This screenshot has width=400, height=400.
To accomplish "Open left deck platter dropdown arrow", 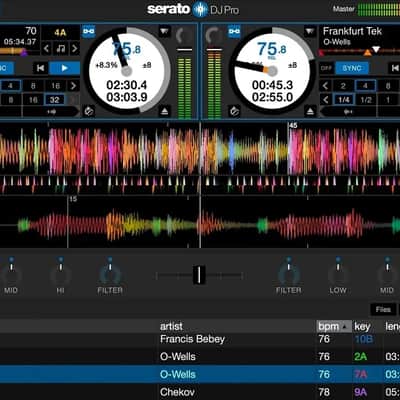I will (164, 32).
